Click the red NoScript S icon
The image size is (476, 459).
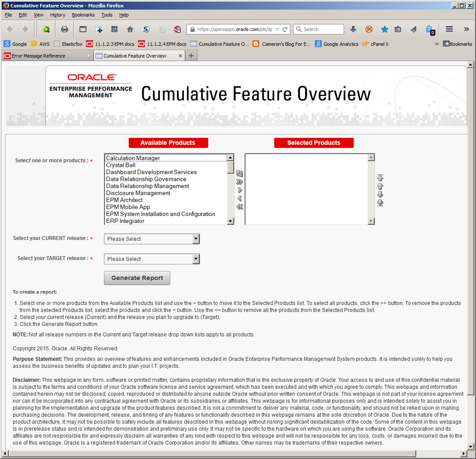(177, 29)
